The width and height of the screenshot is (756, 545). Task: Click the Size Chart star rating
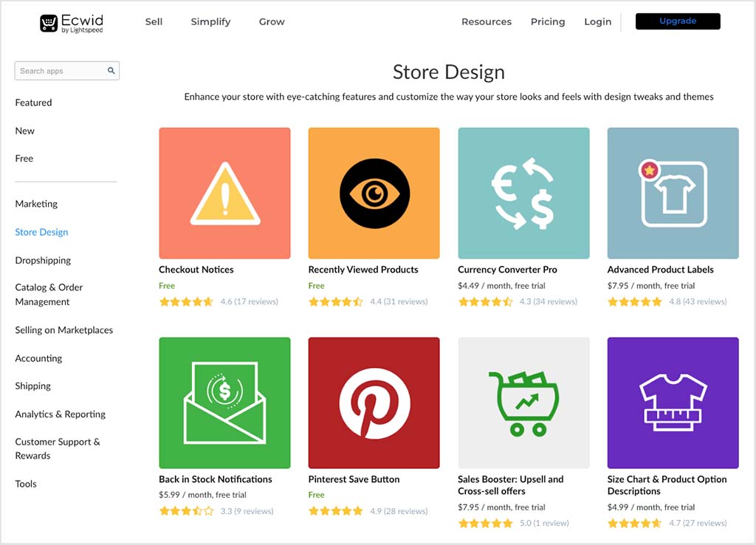(x=634, y=524)
